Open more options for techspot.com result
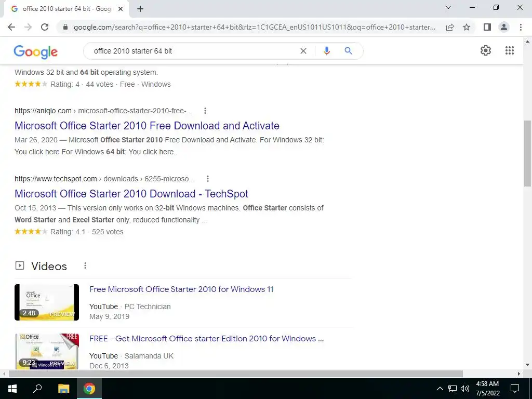 (x=208, y=179)
